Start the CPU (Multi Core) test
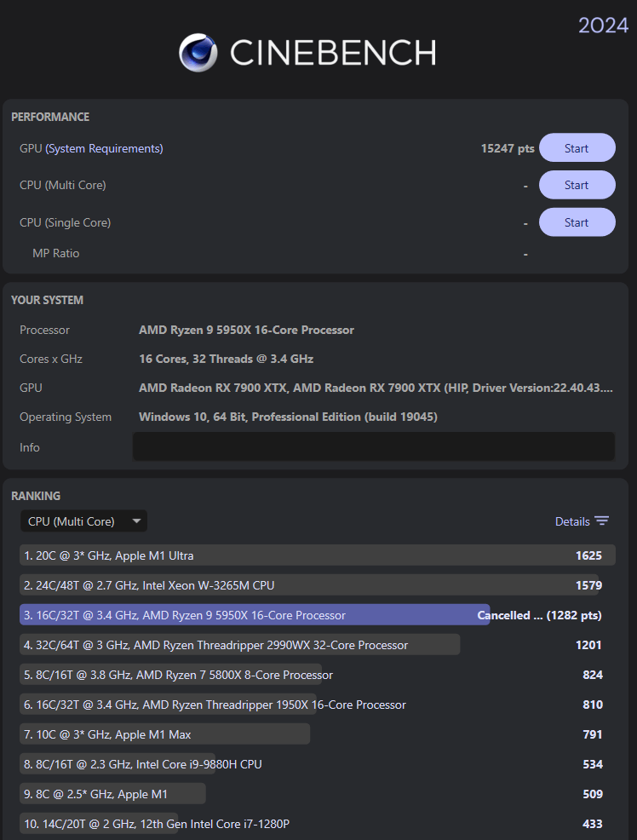Image resolution: width=637 pixels, height=840 pixels. click(x=577, y=185)
